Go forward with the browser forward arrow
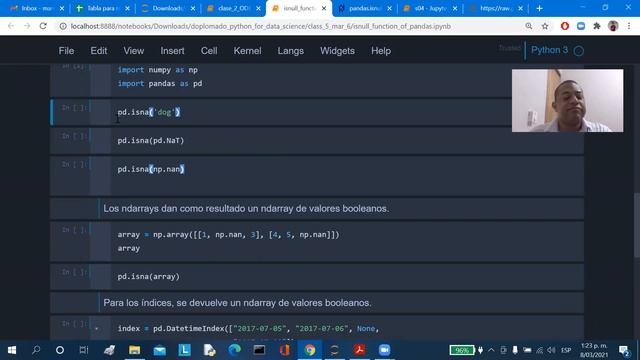640x360 pixels. coord(27,26)
